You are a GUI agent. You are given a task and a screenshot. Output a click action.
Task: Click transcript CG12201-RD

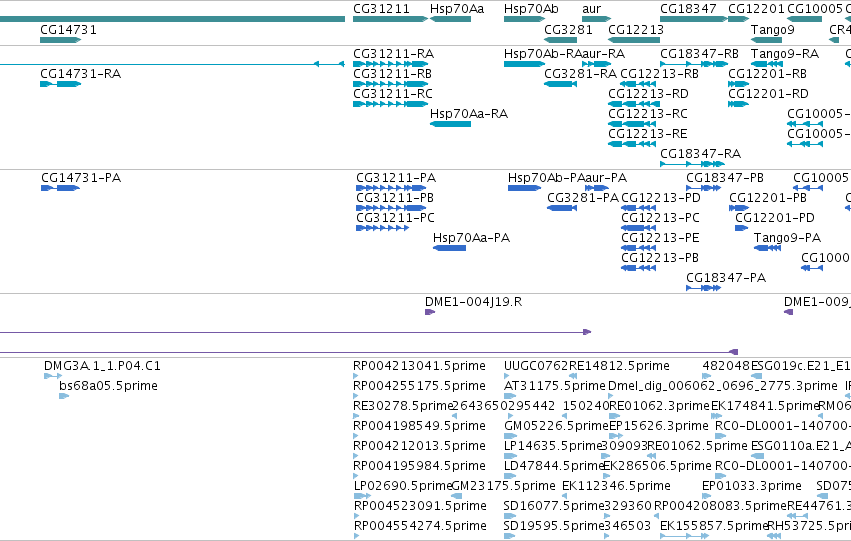pos(739,104)
